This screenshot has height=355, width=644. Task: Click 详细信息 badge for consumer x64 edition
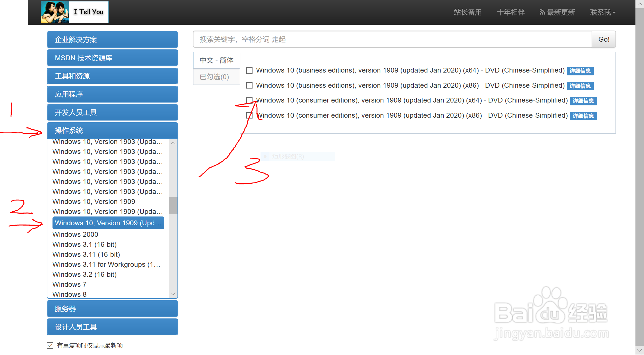(583, 101)
